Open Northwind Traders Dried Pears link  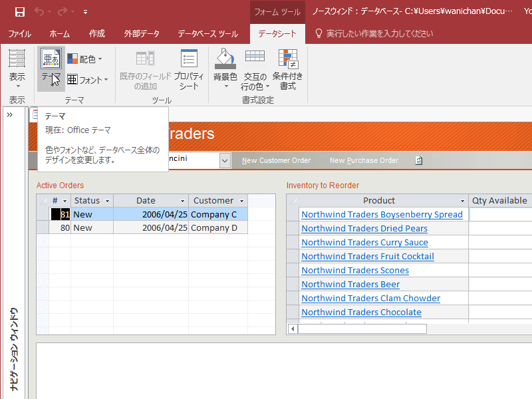pyautogui.click(x=364, y=228)
